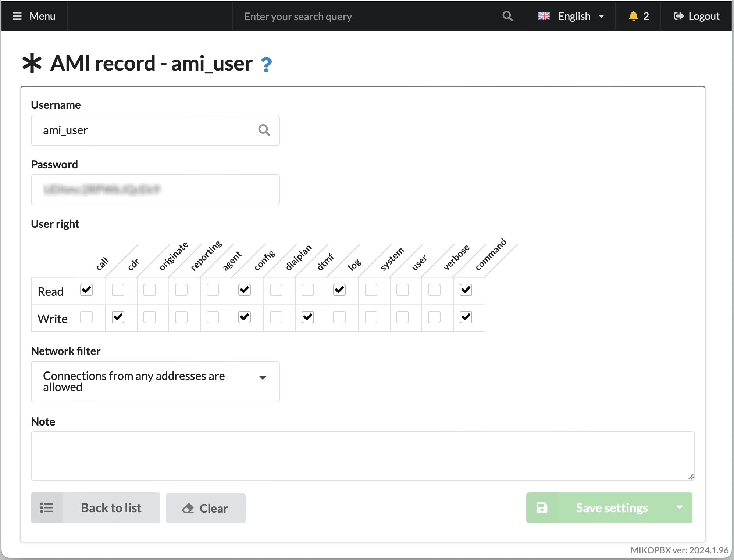This screenshot has width=734, height=560.
Task: Enable Read permission for cdr
Action: (x=118, y=290)
